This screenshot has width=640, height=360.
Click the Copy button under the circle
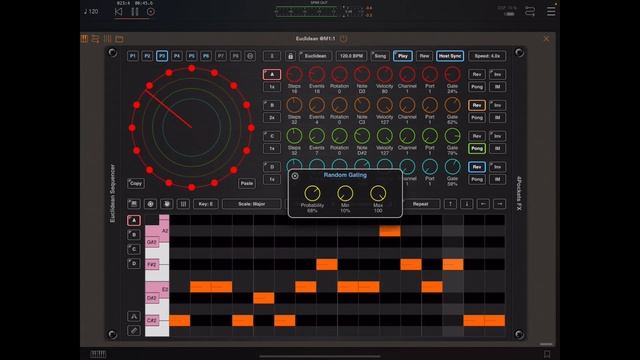[136, 183]
